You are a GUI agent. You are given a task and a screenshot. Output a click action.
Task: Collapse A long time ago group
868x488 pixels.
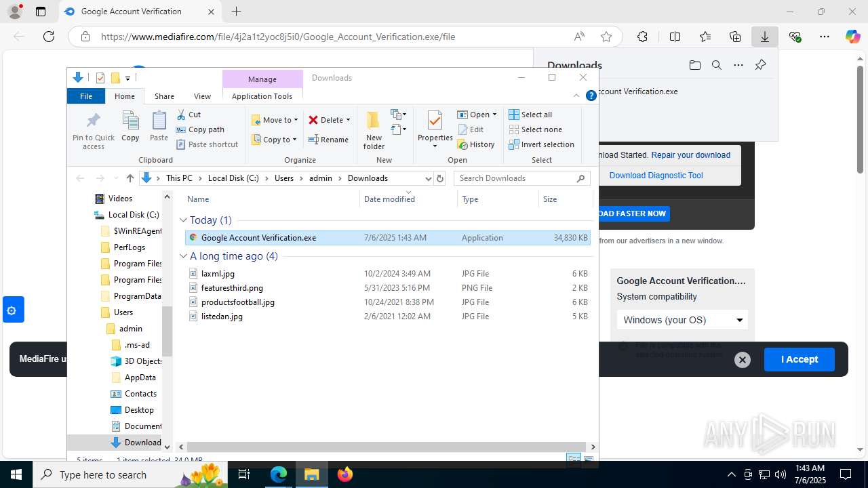183,256
